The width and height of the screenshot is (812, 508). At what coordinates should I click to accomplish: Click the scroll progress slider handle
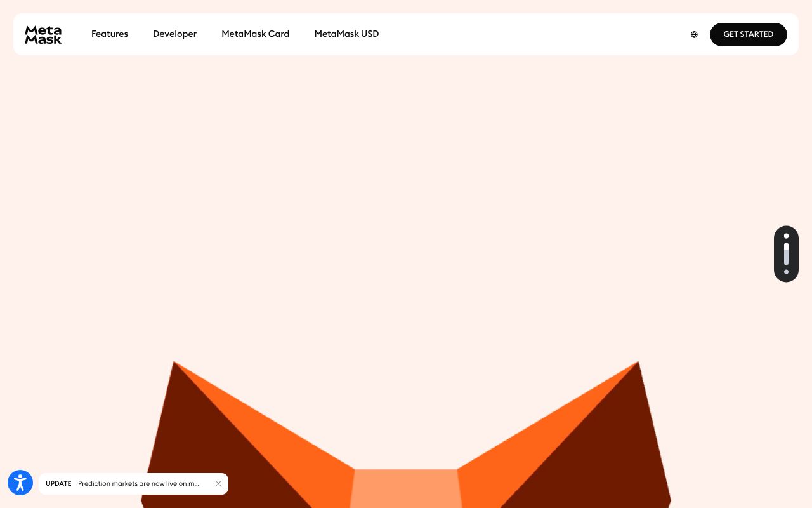tap(786, 254)
